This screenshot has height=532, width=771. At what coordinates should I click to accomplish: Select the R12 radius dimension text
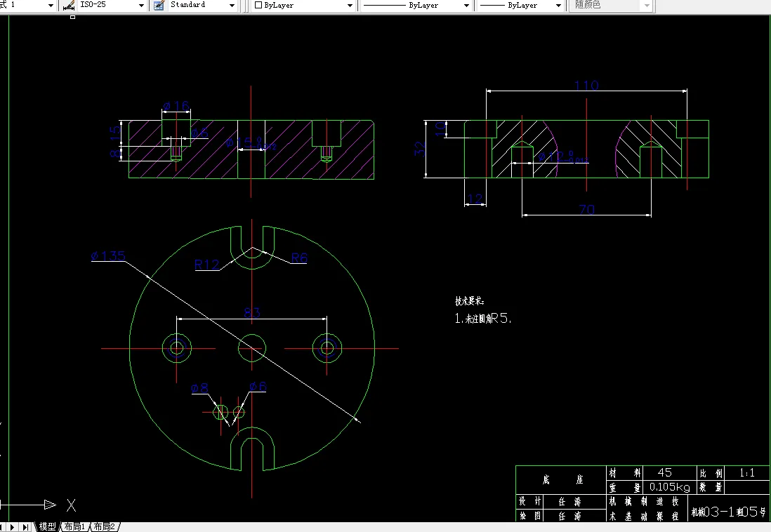[206, 265]
